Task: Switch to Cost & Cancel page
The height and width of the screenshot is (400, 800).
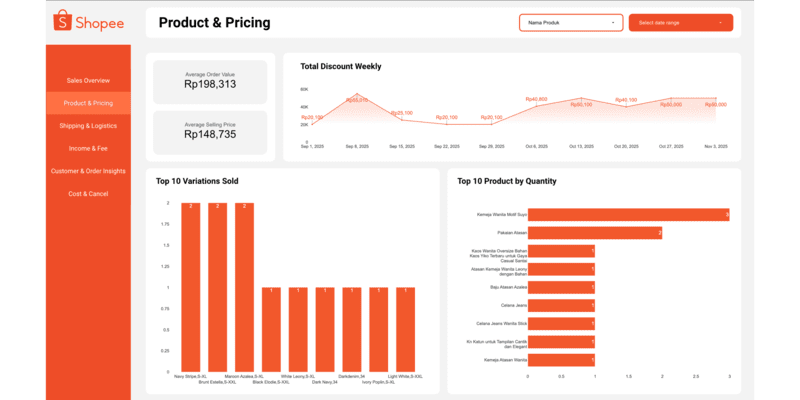Action: point(88,193)
